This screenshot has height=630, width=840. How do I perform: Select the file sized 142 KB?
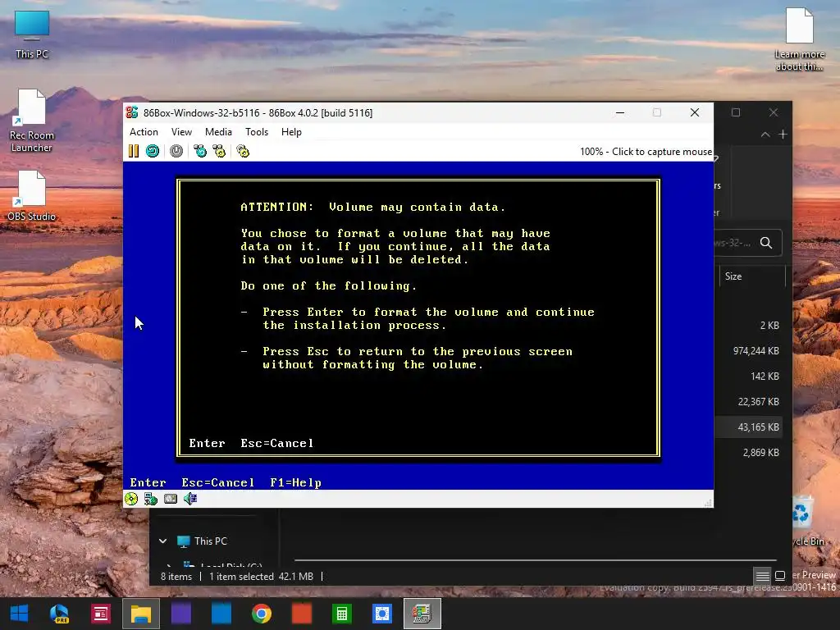coord(748,376)
